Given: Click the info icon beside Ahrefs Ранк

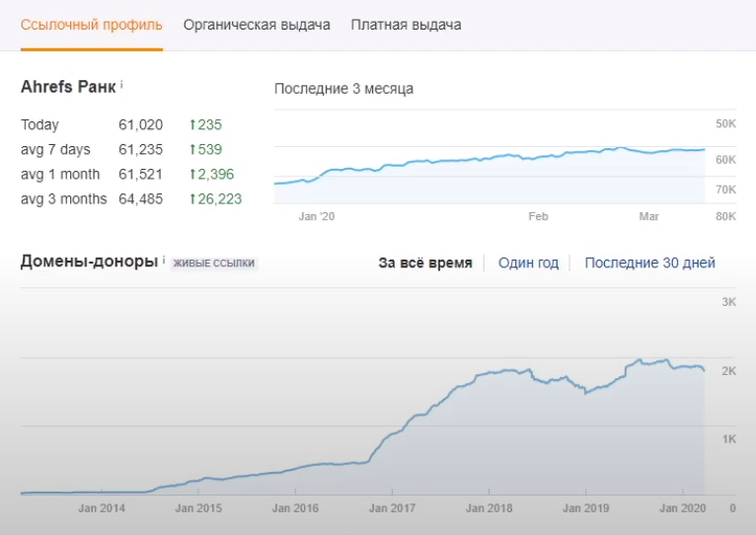Looking at the screenshot, I should (x=121, y=86).
